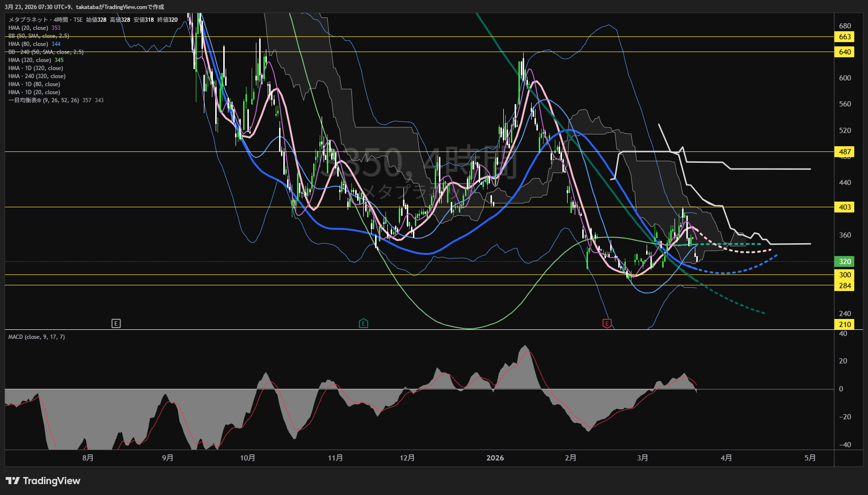
Task: Toggle the hidden BB · 240 indicator legend
Action: (46, 52)
